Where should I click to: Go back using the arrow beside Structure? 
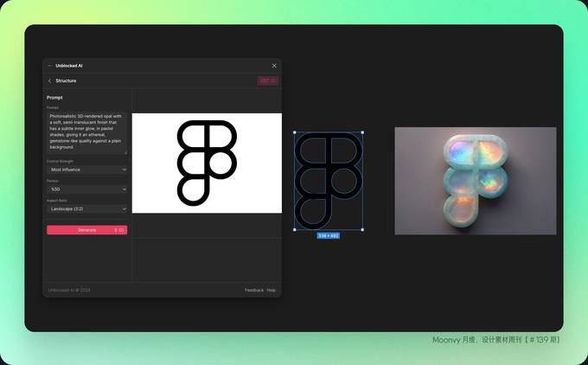pos(49,80)
